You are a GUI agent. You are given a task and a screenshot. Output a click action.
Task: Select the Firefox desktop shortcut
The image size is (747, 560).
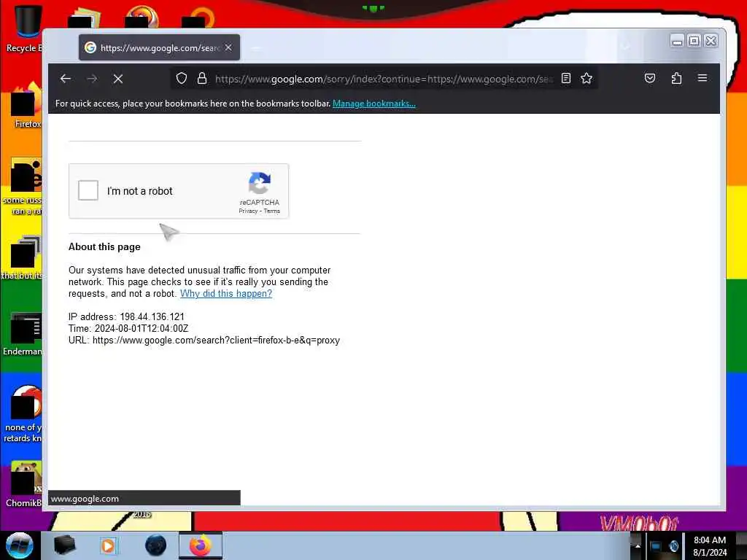25,105
